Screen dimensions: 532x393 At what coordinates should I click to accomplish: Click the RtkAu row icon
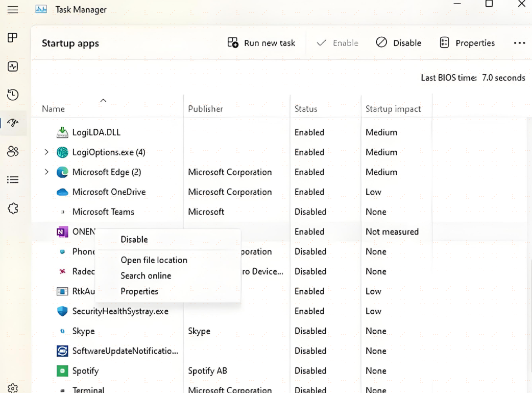pyautogui.click(x=62, y=291)
